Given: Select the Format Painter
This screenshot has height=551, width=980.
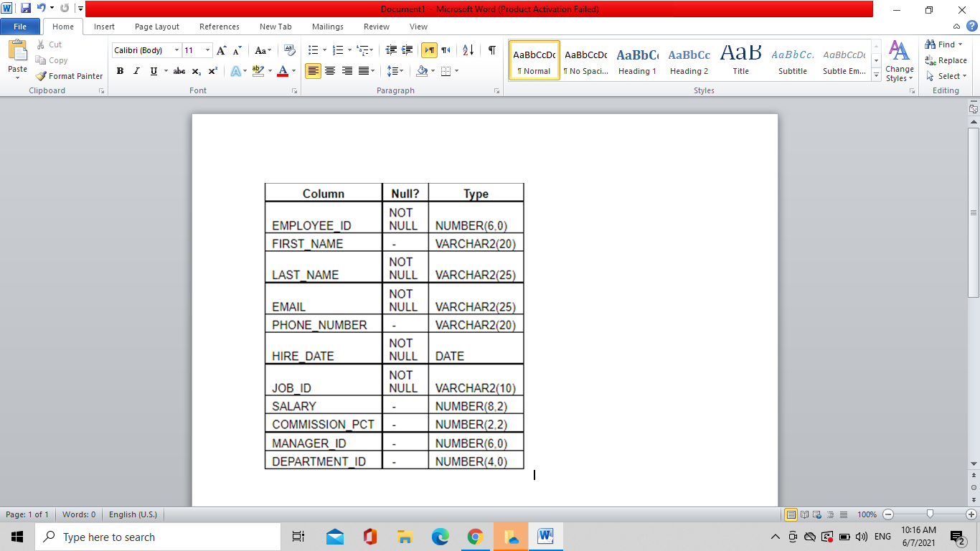Looking at the screenshot, I should 68,76.
